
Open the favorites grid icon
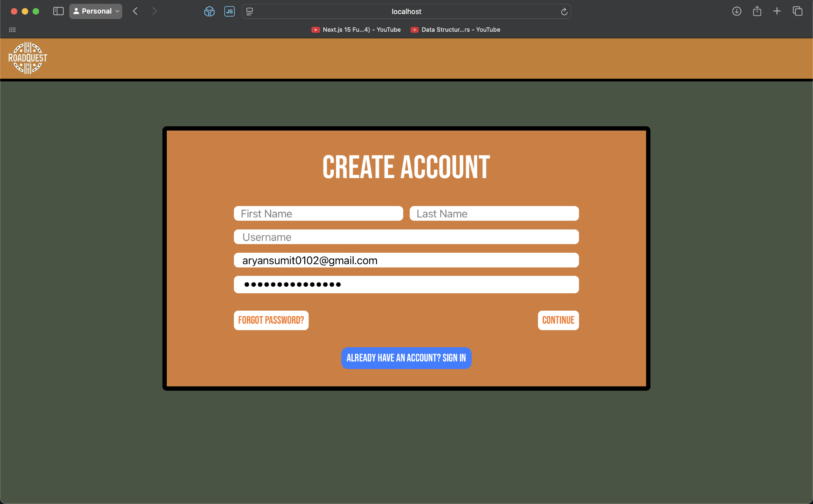tap(12, 30)
